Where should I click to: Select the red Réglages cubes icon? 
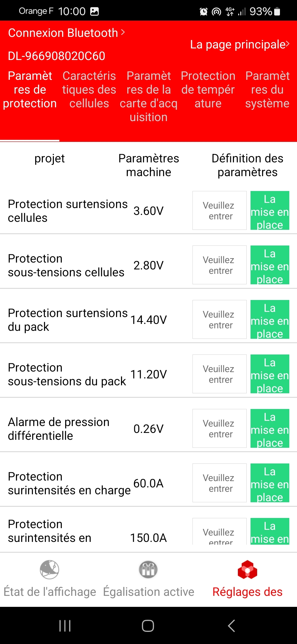[x=247, y=569]
